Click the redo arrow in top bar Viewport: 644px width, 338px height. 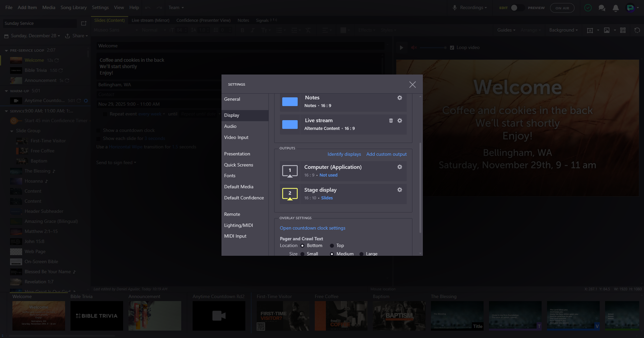coord(159,8)
